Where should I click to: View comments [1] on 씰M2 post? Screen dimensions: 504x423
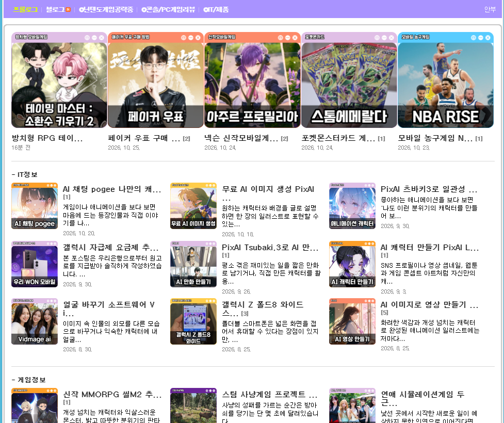[67, 402]
